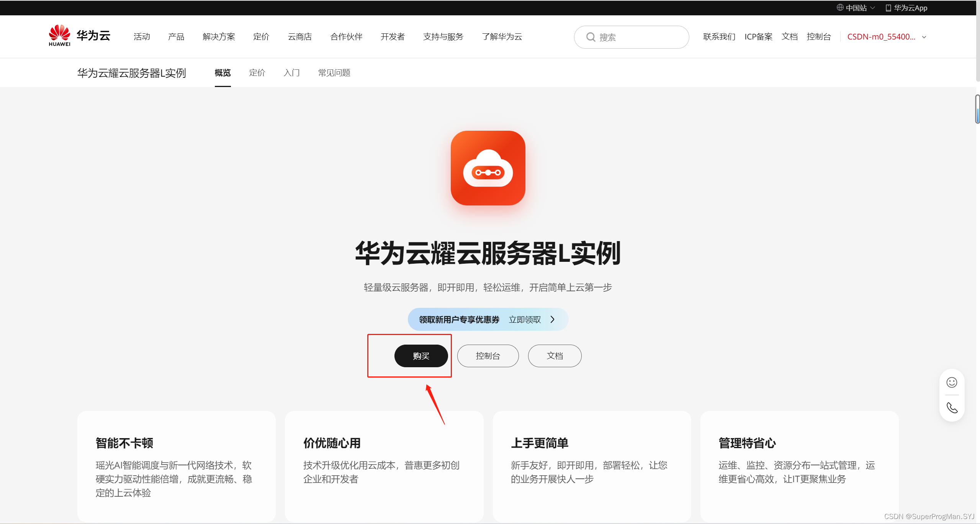The width and height of the screenshot is (980, 524).
Task: Expand the CSDN-m0_55400 account dropdown
Action: [924, 37]
